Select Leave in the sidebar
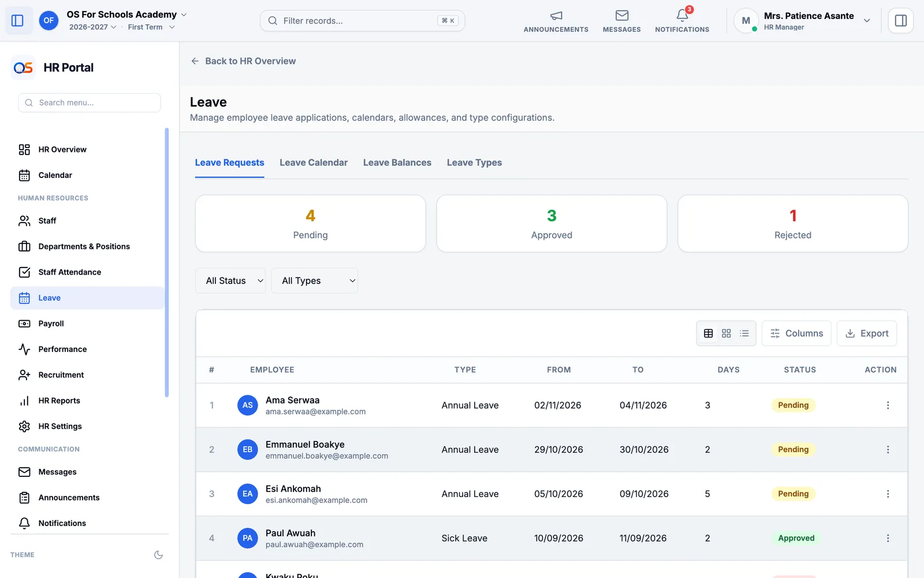The image size is (924, 578). pos(88,298)
